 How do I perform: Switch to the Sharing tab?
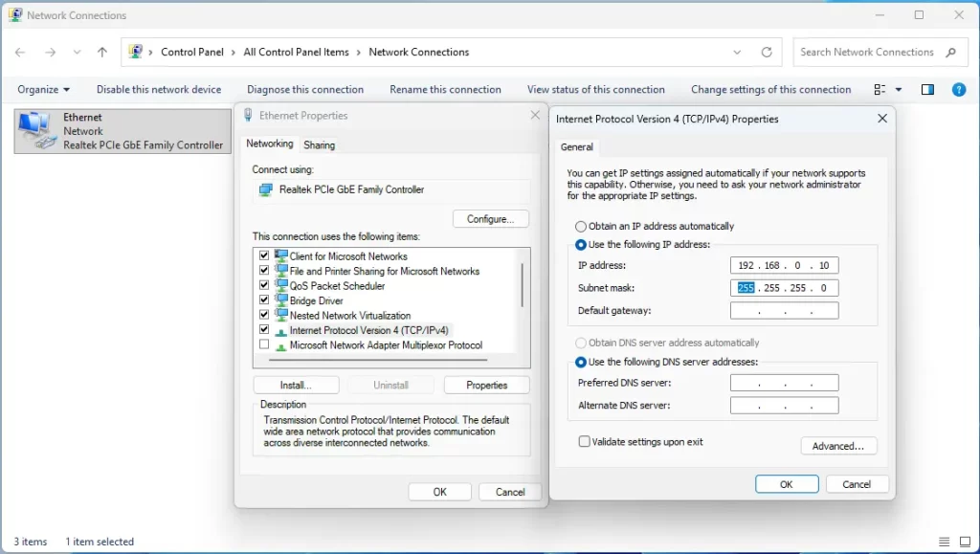(320, 144)
